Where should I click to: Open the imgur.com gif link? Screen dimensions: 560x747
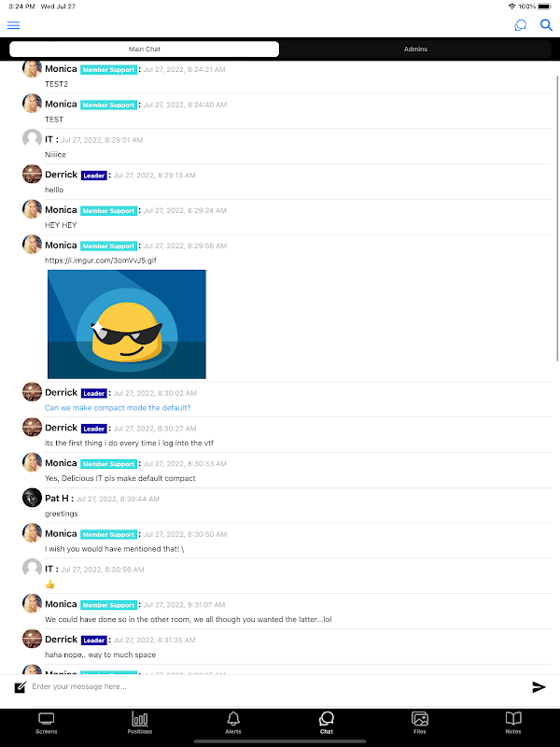click(x=101, y=261)
